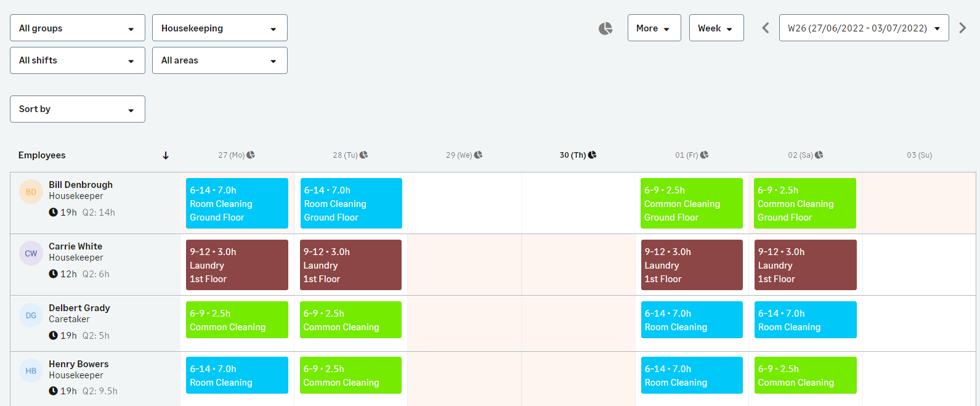Screen dimensions: 980x406
Task: Open the All shifts dropdown
Action: pyautogui.click(x=78, y=60)
